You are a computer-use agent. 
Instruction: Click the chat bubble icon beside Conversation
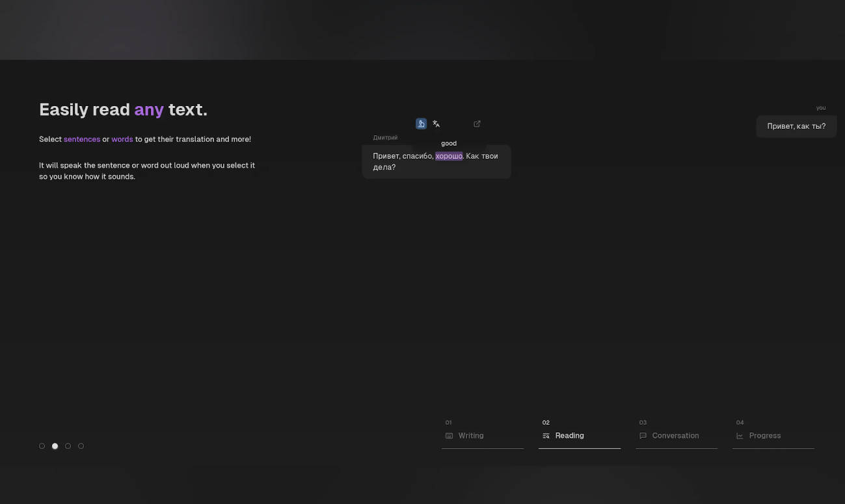pyautogui.click(x=643, y=436)
